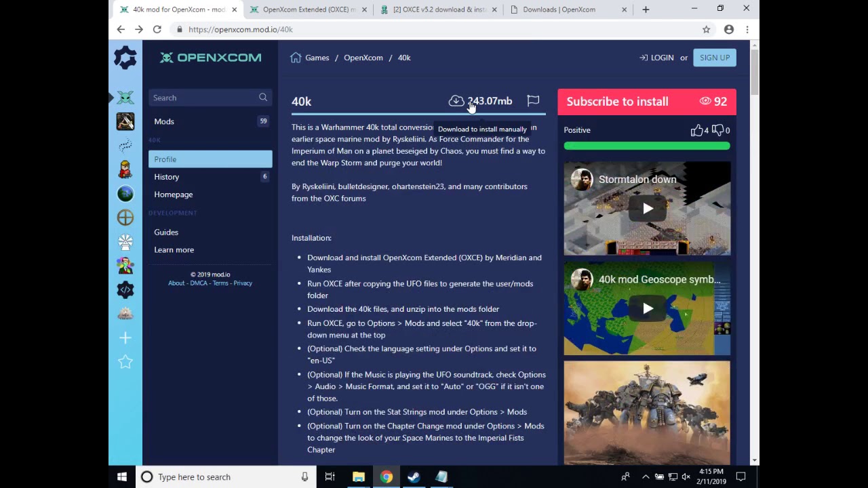This screenshot has height=488, width=868.
Task: Open the crosshair circle game icon
Action: click(125, 218)
